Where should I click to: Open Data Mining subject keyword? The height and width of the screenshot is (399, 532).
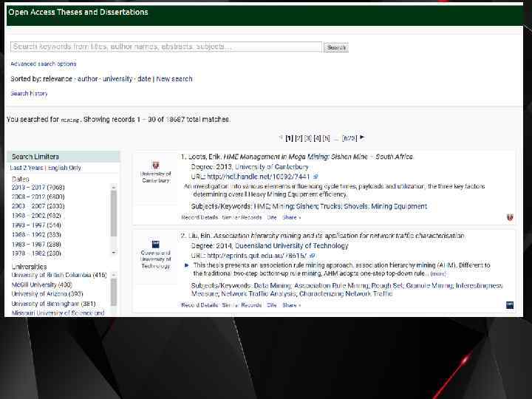[272, 286]
